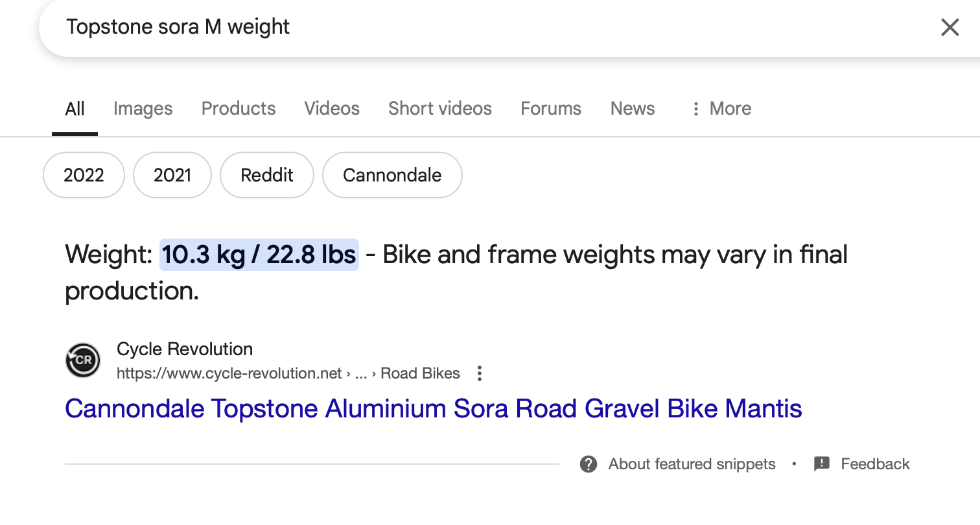Image resolution: width=980 pixels, height=525 pixels.
Task: Click the Cycle Revolution site favicon
Action: [83, 360]
